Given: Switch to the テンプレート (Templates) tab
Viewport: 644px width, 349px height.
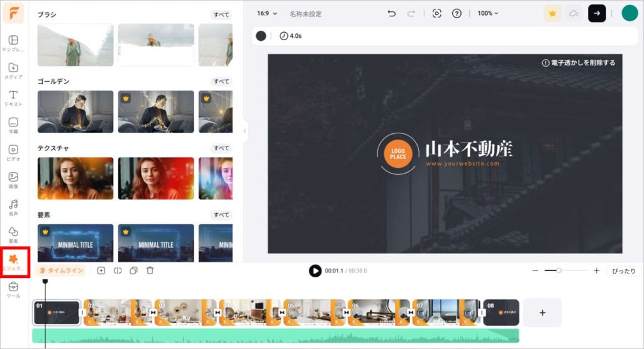Looking at the screenshot, I should point(13,43).
